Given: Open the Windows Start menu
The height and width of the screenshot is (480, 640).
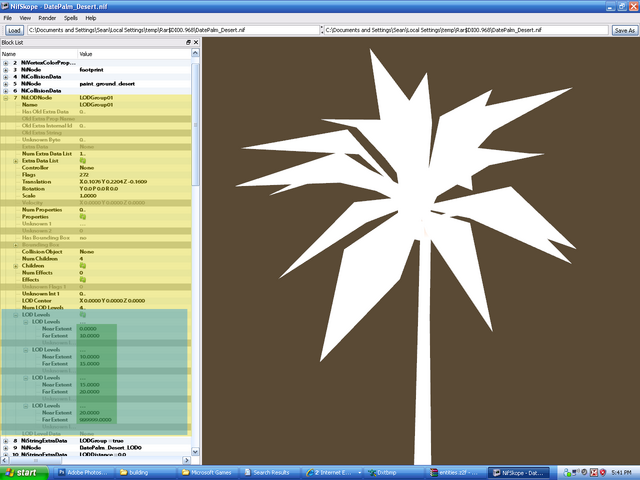Looking at the screenshot, I should [x=24, y=473].
